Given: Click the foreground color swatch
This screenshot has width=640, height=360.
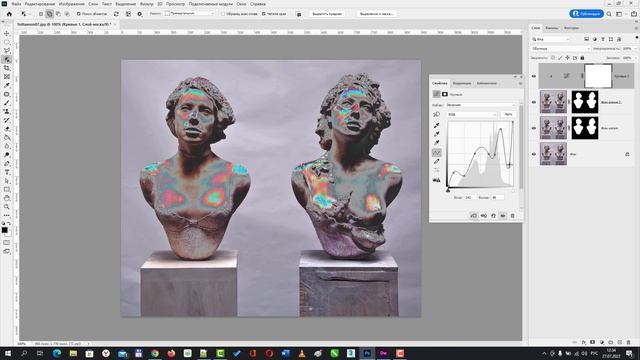Looking at the screenshot, I should pos(4,230).
